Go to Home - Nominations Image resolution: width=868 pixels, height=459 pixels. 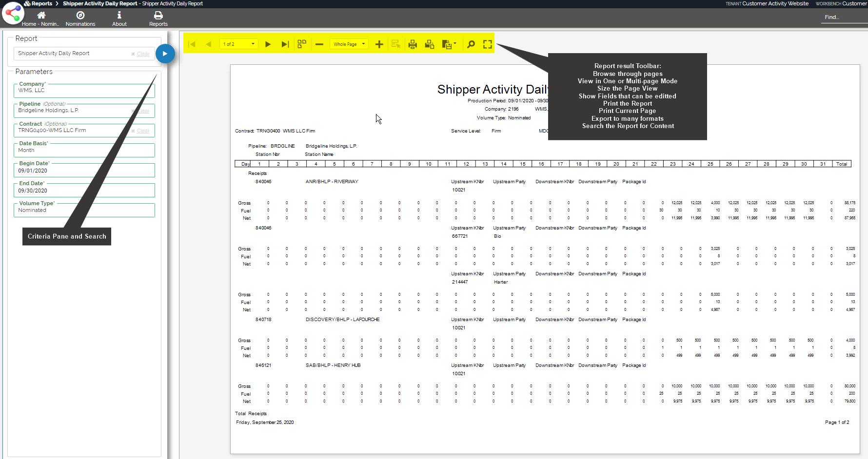(x=41, y=19)
